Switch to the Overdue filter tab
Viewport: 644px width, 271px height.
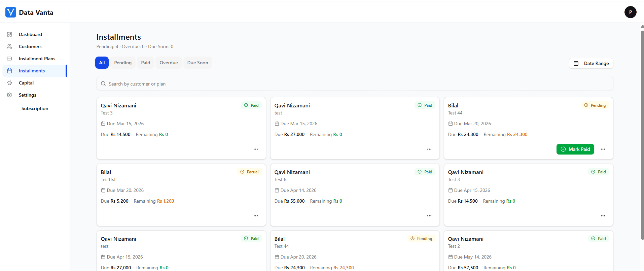click(169, 63)
